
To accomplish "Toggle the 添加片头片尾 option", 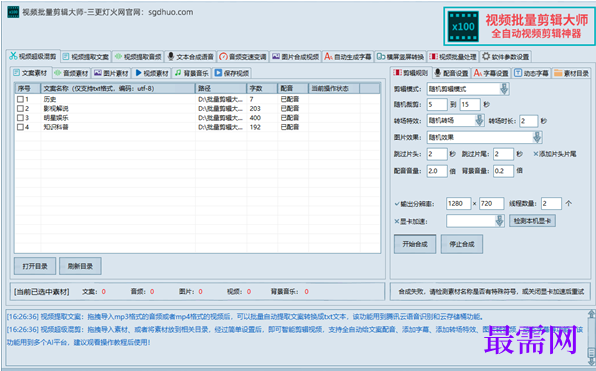I will [555, 154].
